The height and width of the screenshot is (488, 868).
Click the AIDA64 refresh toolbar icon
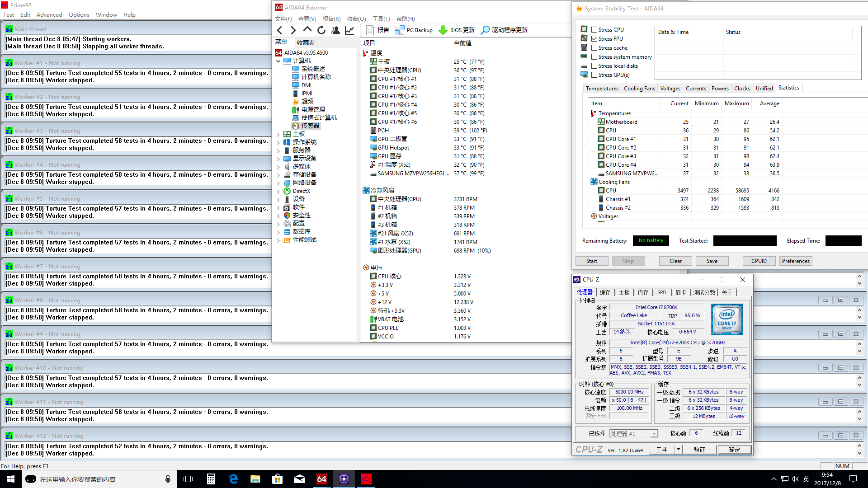pos(321,30)
